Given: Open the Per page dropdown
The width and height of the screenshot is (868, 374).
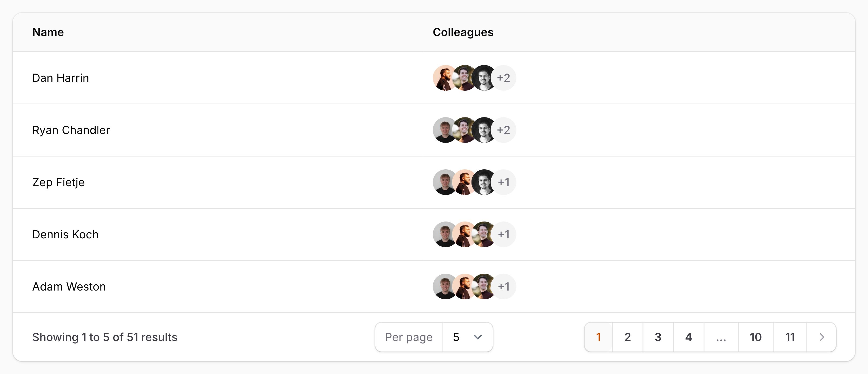Looking at the screenshot, I should coord(467,337).
